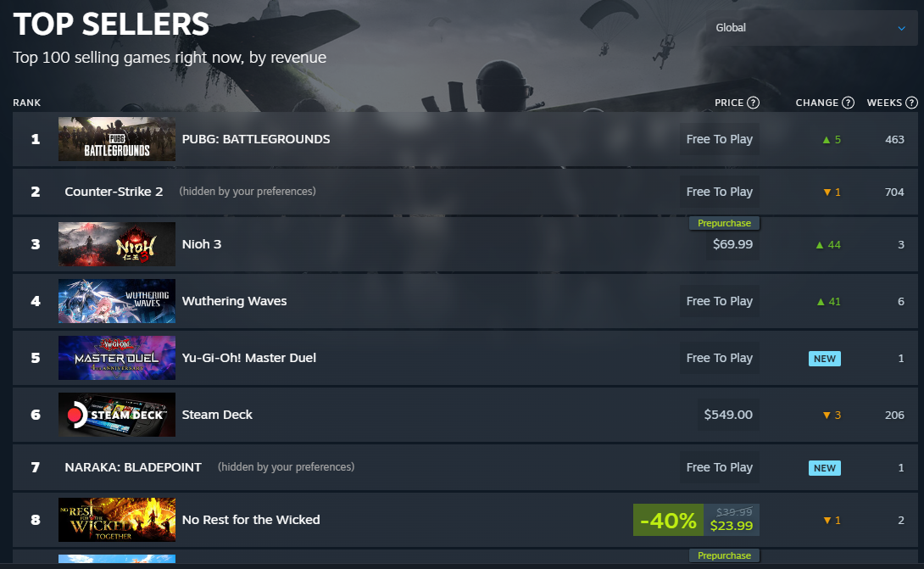Click the Yu-Gi-Oh! Master Duel thumbnail
Image resolution: width=924 pixels, height=569 pixels.
pos(117,358)
